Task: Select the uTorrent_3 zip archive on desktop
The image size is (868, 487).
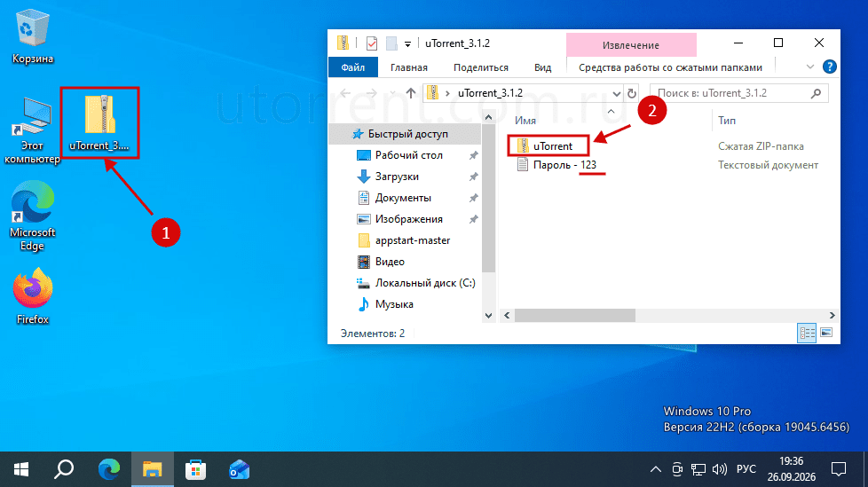Action: tap(99, 122)
